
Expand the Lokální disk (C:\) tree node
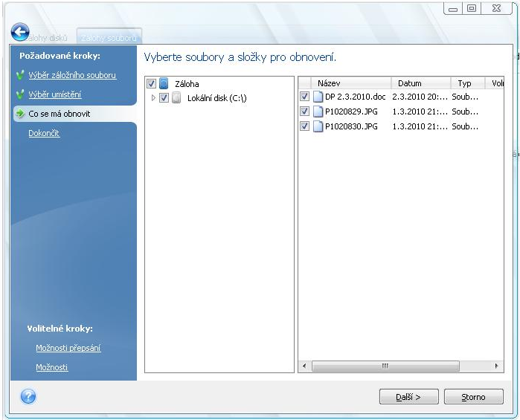(153, 98)
